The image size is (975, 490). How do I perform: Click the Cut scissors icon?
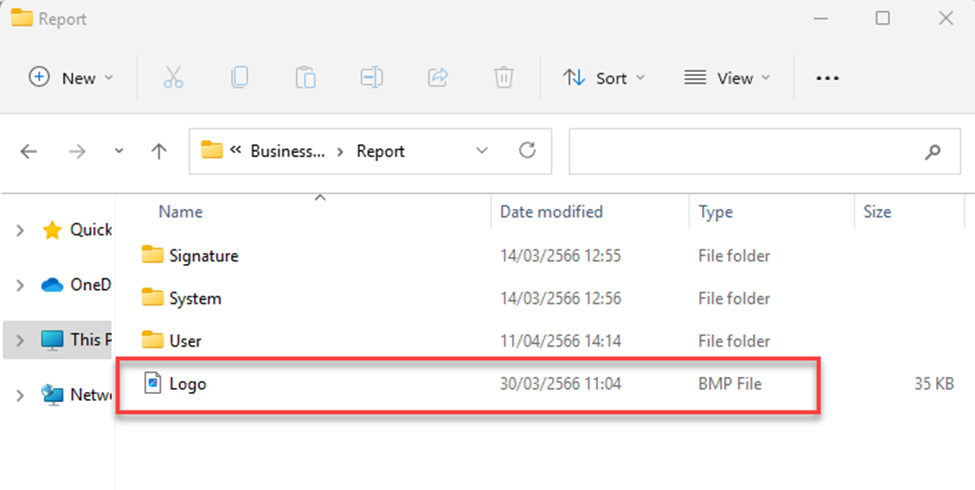click(x=173, y=77)
